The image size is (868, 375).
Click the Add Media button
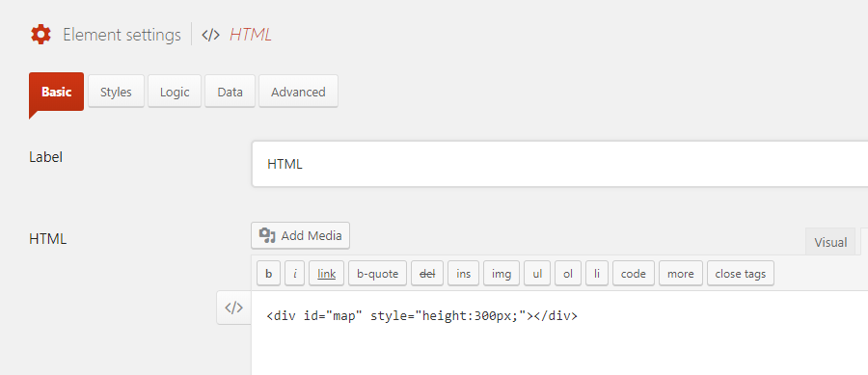pyautogui.click(x=301, y=235)
